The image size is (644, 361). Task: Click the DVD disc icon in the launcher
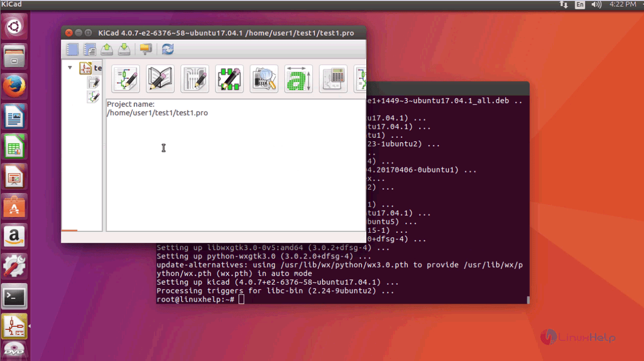pyautogui.click(x=15, y=351)
